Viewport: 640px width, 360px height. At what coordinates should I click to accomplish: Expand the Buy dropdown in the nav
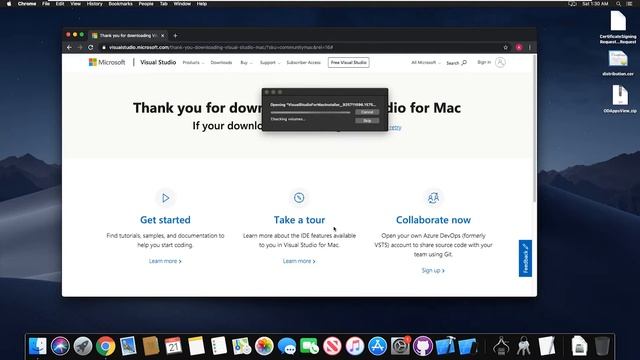point(246,62)
